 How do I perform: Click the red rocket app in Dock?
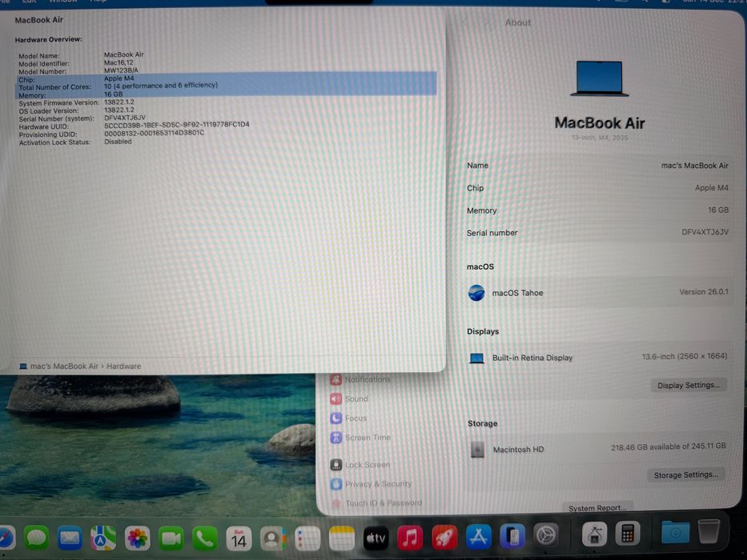pos(444,537)
